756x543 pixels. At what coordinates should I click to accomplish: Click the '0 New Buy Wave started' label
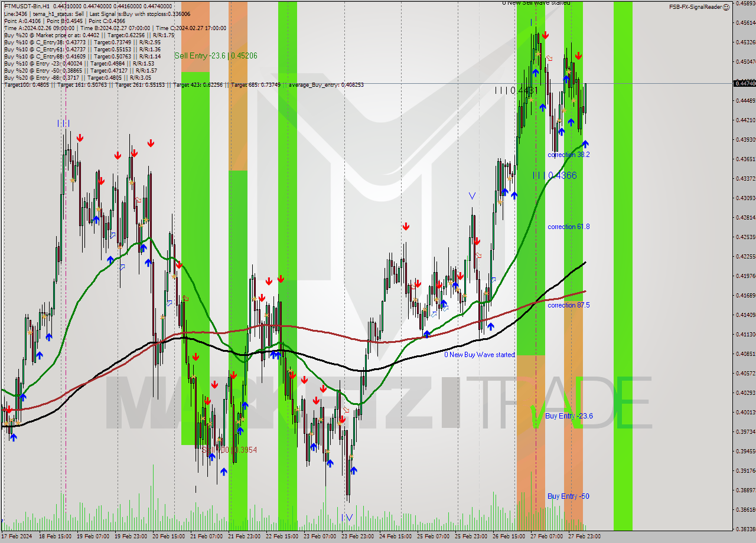(x=480, y=355)
